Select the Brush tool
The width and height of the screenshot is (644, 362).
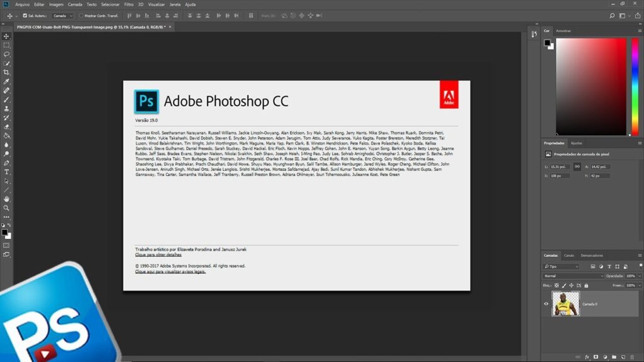[6, 100]
